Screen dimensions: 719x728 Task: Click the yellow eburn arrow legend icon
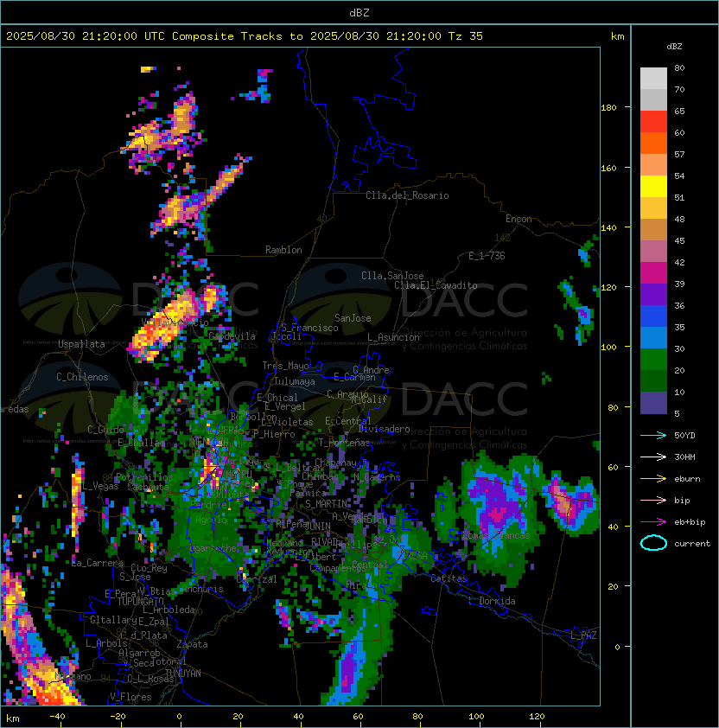point(653,479)
